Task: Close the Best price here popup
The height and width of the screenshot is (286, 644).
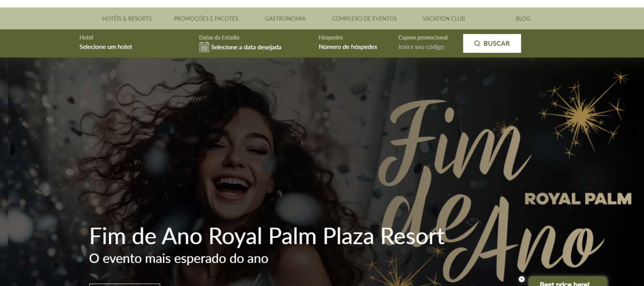Action: pos(521,279)
